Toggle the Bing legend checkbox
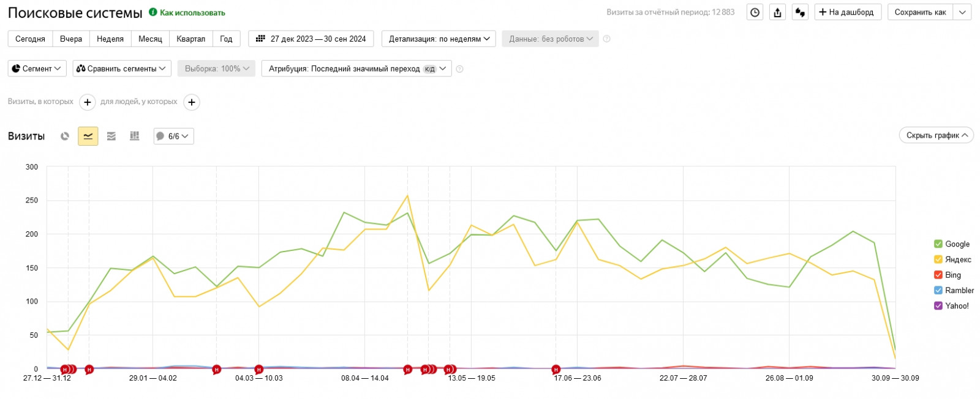The height and width of the screenshot is (399, 980). [938, 275]
